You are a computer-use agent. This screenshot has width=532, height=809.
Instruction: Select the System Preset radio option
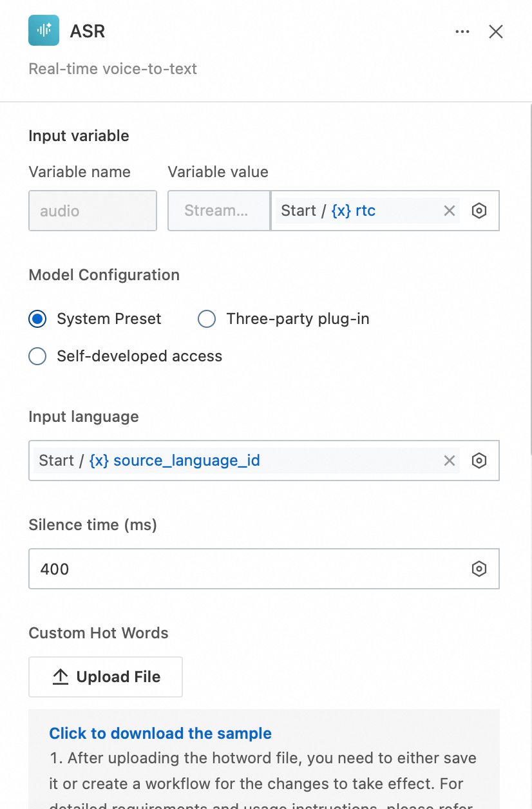(x=38, y=319)
